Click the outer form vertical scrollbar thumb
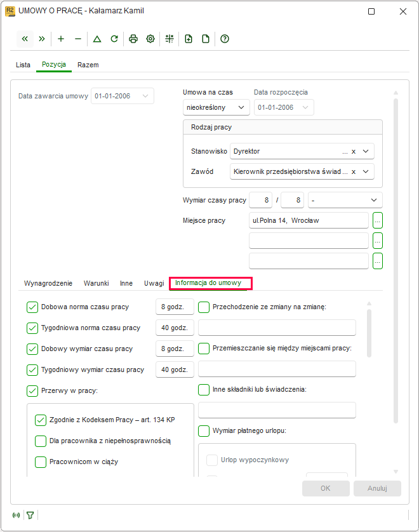This screenshot has height=532, width=419. [396, 261]
